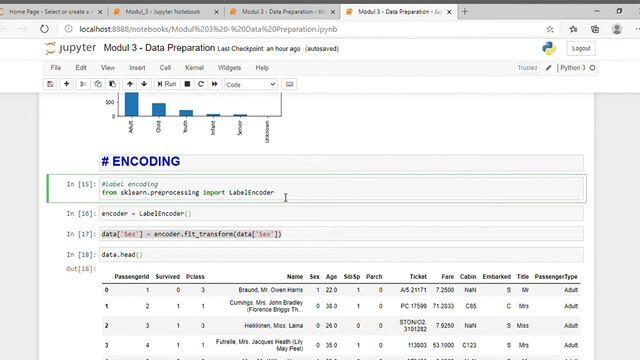Go back with browser back arrow
The width and height of the screenshot is (640, 360).
[3, 29]
